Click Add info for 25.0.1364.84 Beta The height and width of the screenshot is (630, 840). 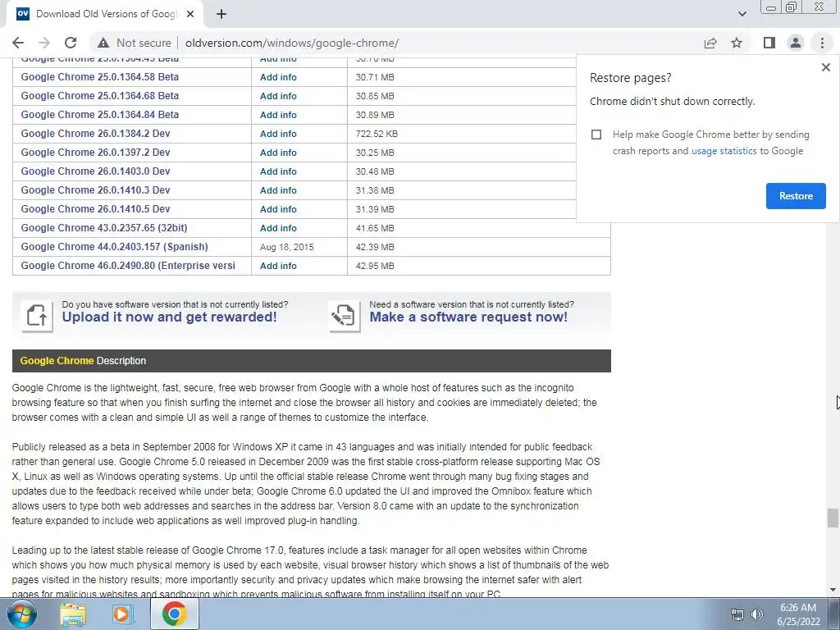pyautogui.click(x=278, y=115)
